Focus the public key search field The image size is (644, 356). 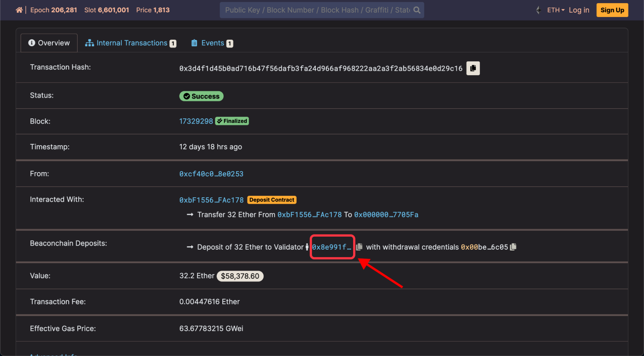coord(317,10)
